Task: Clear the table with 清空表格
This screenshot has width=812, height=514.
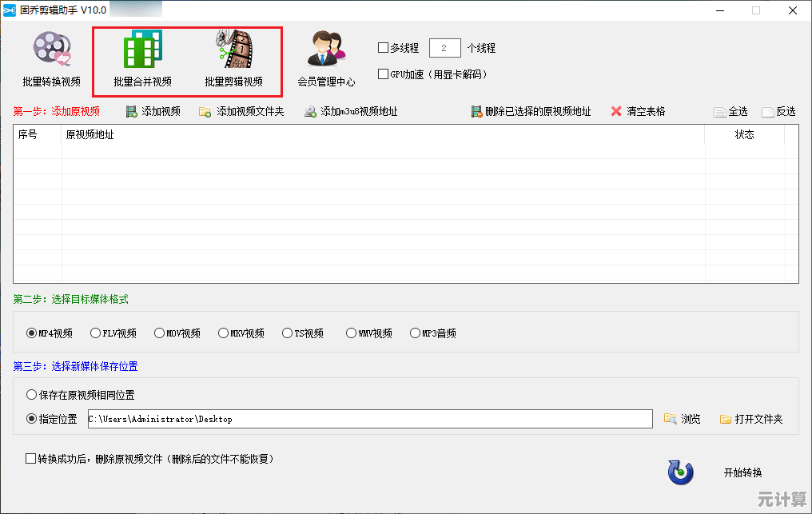Action: click(638, 112)
